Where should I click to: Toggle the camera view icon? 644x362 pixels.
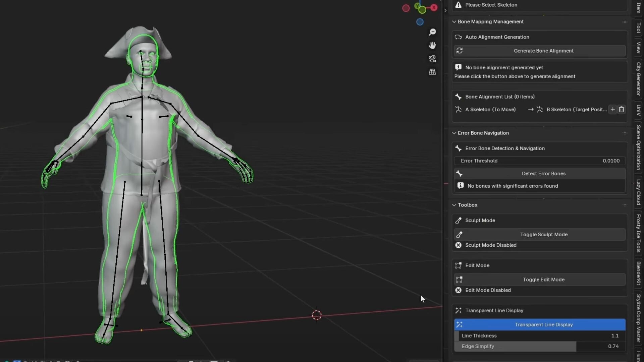coord(432,59)
